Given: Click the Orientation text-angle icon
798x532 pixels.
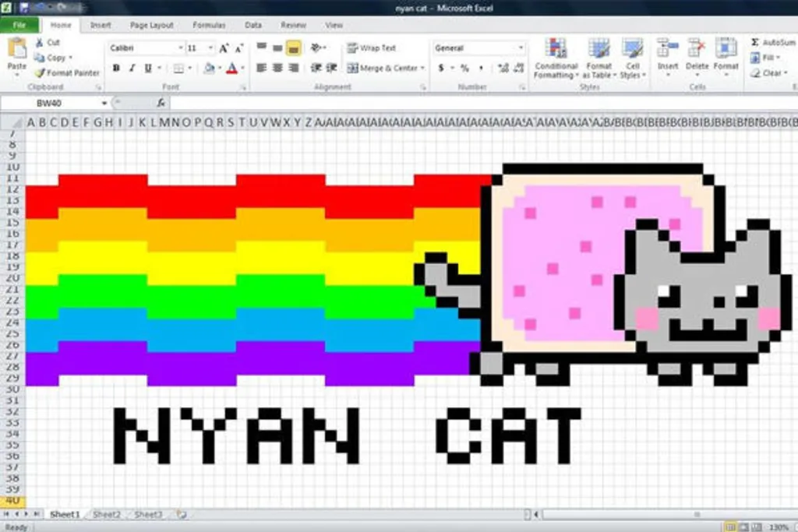Looking at the screenshot, I should coord(316,48).
